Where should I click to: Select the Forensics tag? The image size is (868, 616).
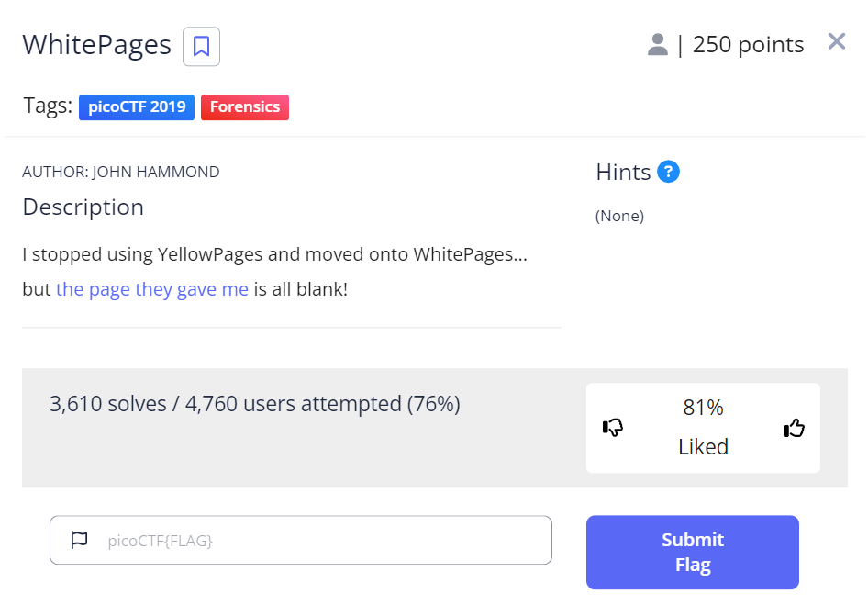[244, 107]
